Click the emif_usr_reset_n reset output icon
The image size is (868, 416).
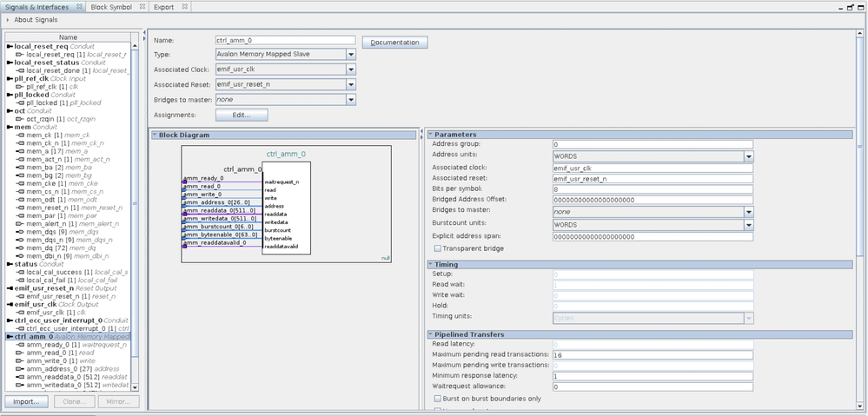(x=10, y=287)
